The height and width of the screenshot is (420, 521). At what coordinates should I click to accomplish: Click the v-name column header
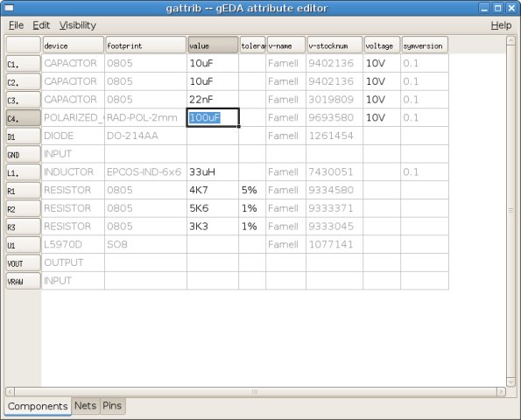(285, 45)
